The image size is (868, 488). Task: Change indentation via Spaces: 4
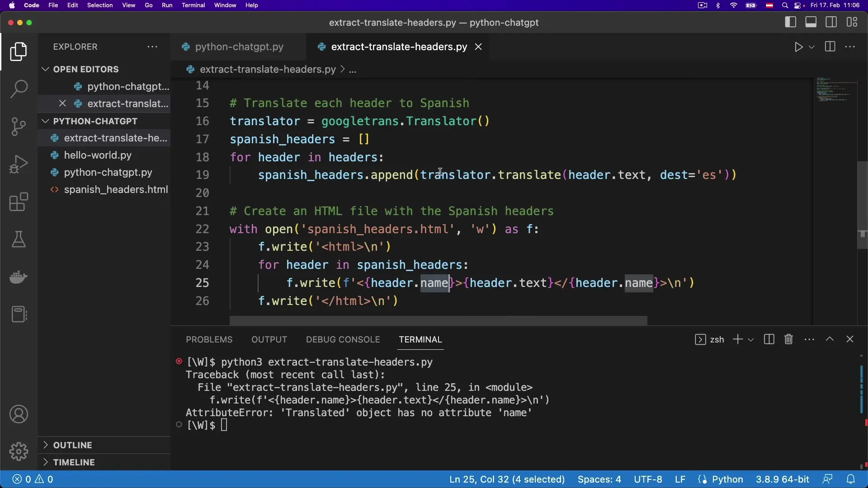pyautogui.click(x=599, y=479)
